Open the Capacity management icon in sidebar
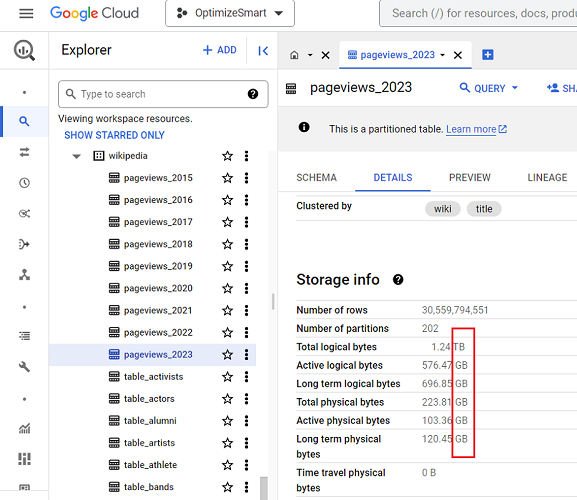The width and height of the screenshot is (577, 500). click(x=24, y=459)
